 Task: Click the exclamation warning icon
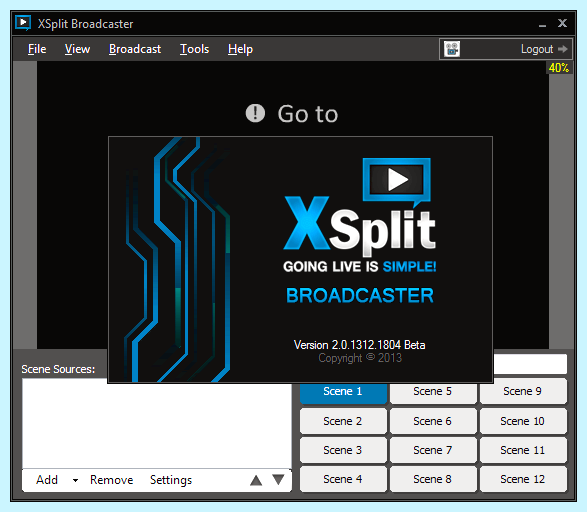(x=255, y=113)
